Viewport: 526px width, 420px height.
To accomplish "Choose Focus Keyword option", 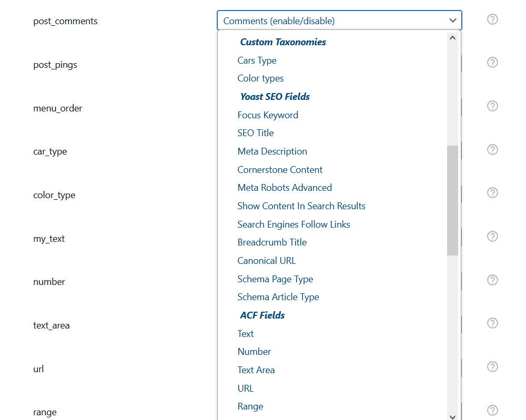I will tap(268, 115).
